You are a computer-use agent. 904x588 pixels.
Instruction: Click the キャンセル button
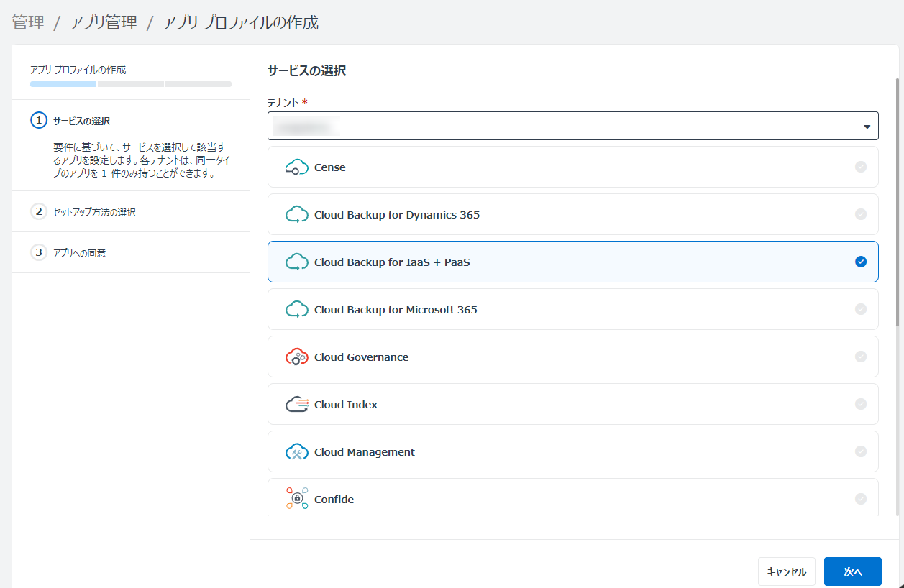pyautogui.click(x=787, y=572)
